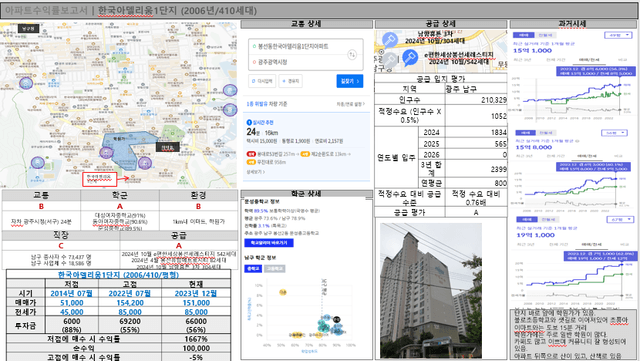This screenshot has width=640, height=361.
Task: Toggle 매매 on the first price chart
Action: coord(523,36)
